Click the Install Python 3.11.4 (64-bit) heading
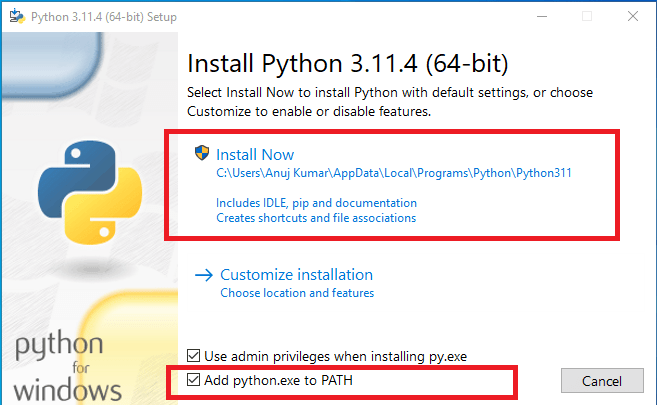Viewport: 657px width, 405px height. (x=348, y=65)
